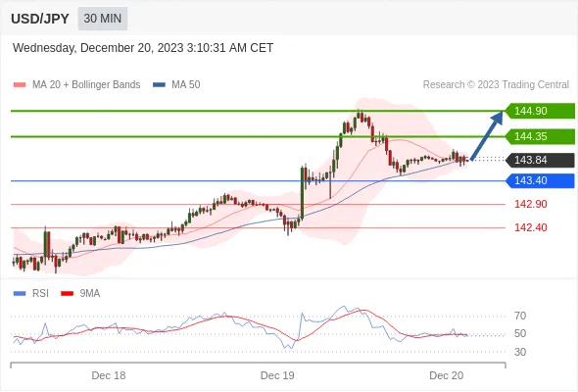The width and height of the screenshot is (578, 392).
Task: Click the Dec 19 date axis label
Action: 277,375
